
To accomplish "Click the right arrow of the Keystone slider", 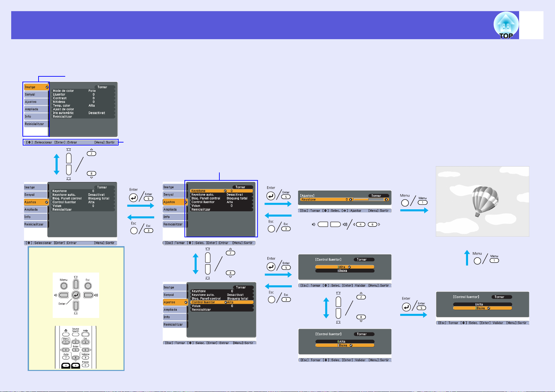I will click(386, 199).
